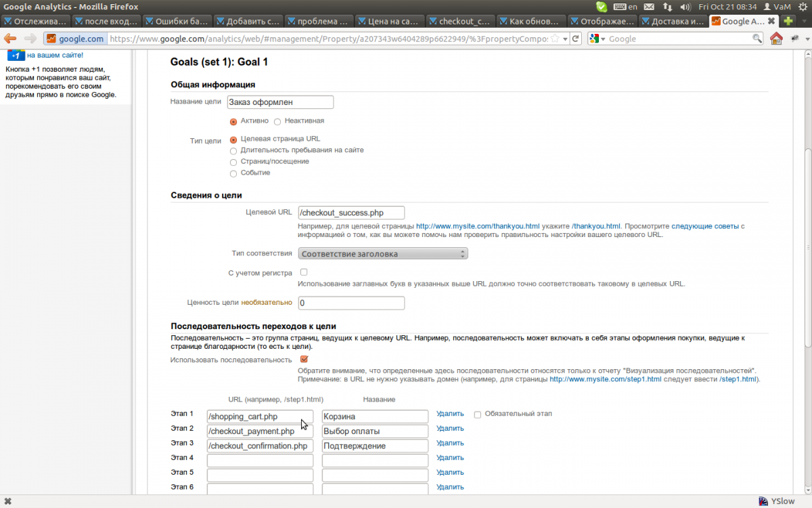Open the Тип соответствия dropdown

pyautogui.click(x=383, y=254)
